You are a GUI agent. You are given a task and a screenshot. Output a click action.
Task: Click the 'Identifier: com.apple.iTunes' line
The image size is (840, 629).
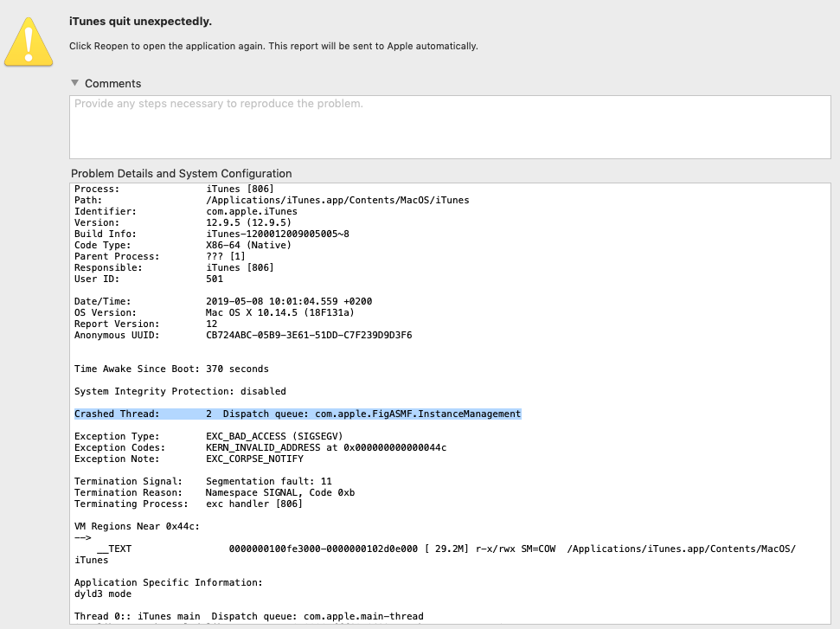(186, 211)
